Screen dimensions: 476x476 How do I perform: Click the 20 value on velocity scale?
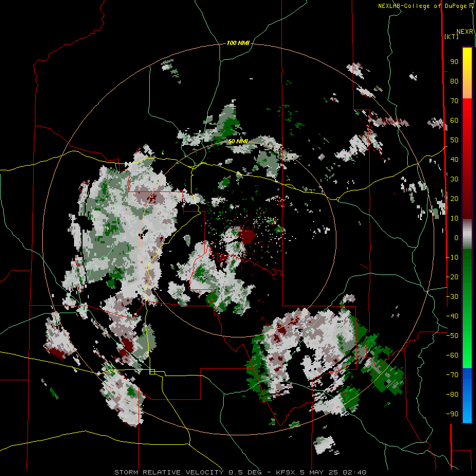(x=454, y=198)
